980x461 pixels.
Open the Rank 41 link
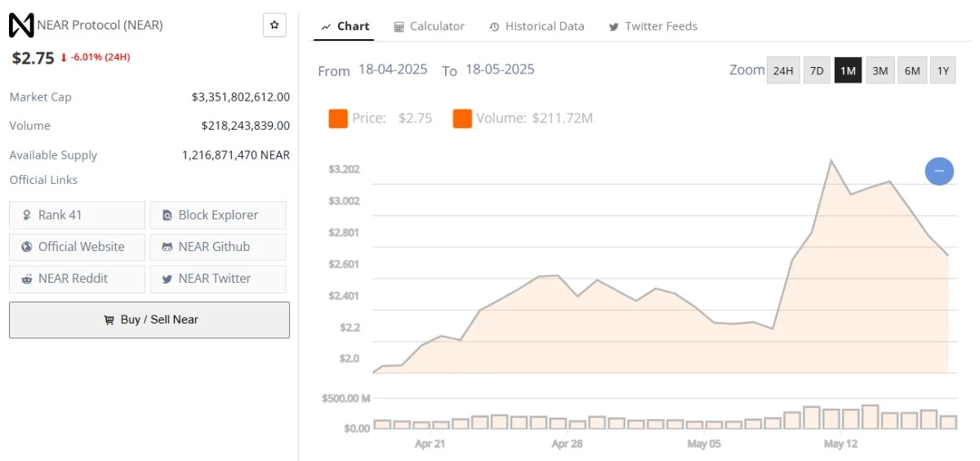tap(77, 215)
